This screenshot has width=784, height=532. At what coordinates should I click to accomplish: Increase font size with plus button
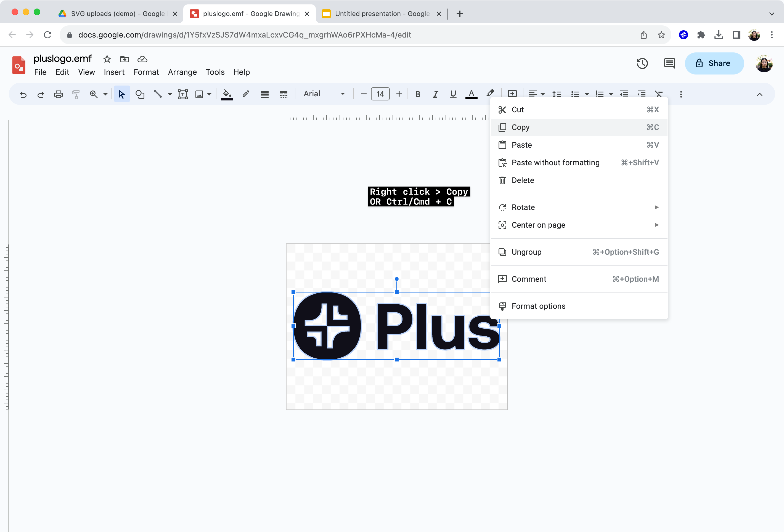[399, 94]
